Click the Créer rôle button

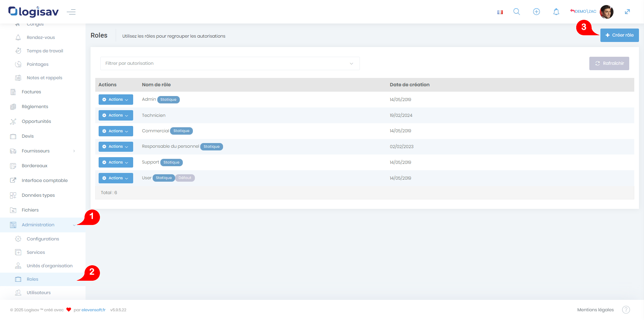[x=619, y=35]
